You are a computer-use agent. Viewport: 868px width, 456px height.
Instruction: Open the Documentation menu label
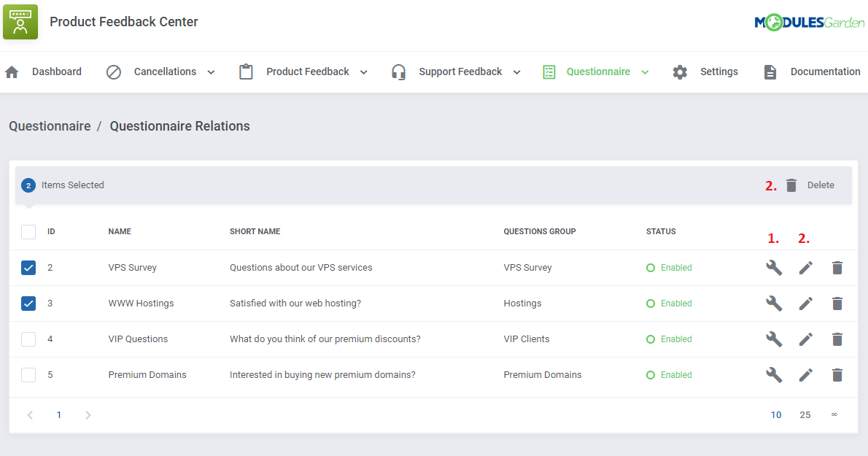click(826, 72)
